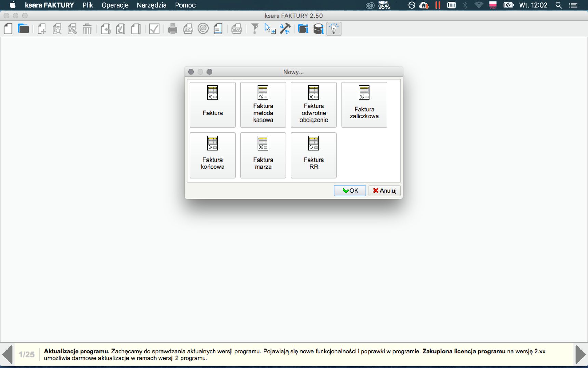Click the duplicate pages toolbar icon
This screenshot has width=588, height=368.
tap(136, 29)
